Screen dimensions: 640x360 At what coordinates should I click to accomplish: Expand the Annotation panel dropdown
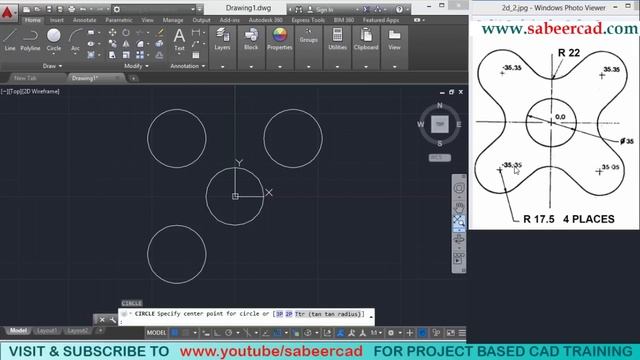188,66
